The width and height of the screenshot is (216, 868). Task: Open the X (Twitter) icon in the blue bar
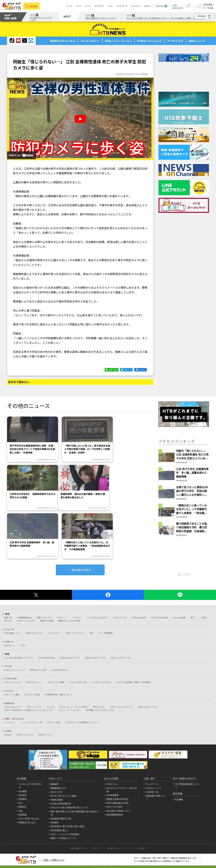[25, 40]
